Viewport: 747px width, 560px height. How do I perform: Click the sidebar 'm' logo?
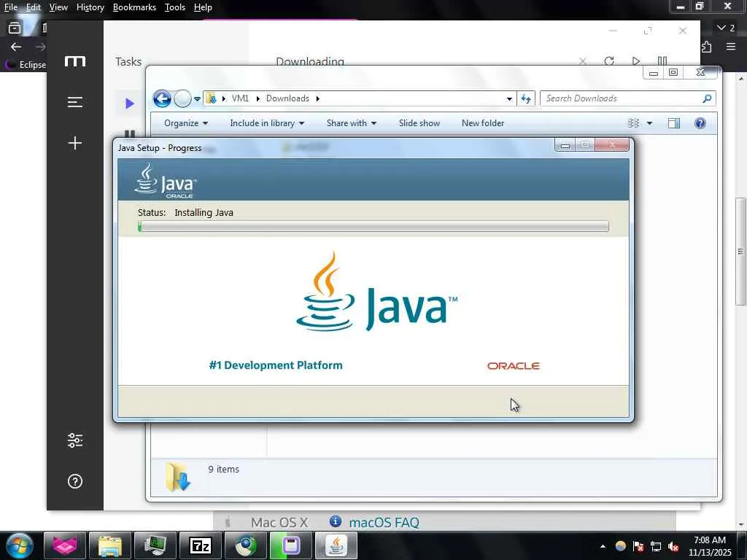tap(75, 61)
